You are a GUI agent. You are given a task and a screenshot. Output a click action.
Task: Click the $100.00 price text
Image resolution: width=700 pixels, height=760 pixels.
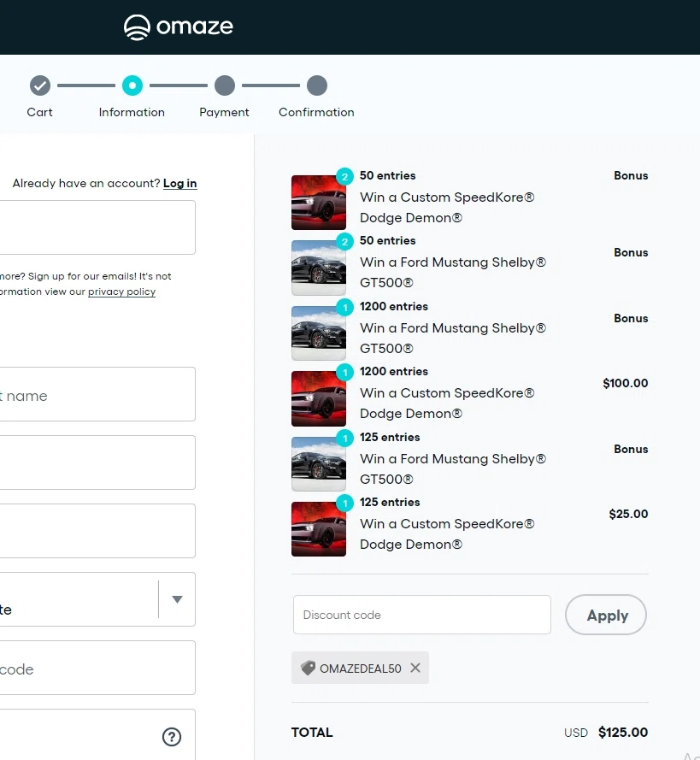(x=625, y=383)
